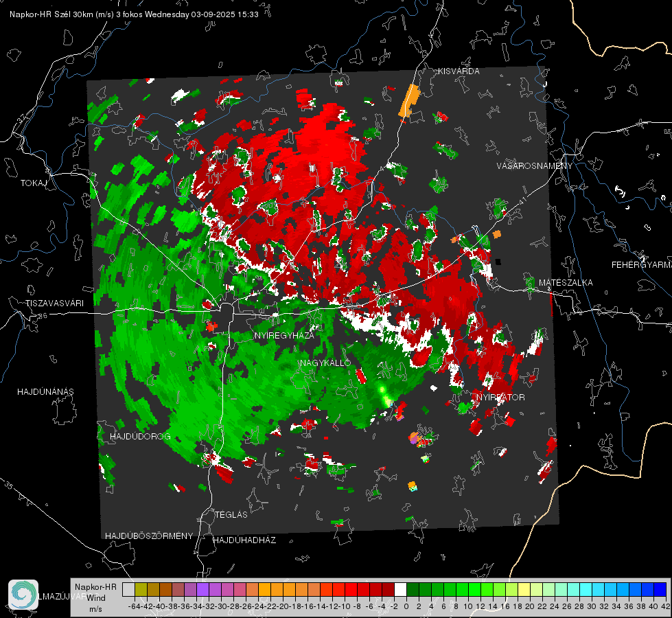
Task: Select the TÉGLÁS town label
Action: coord(231,514)
